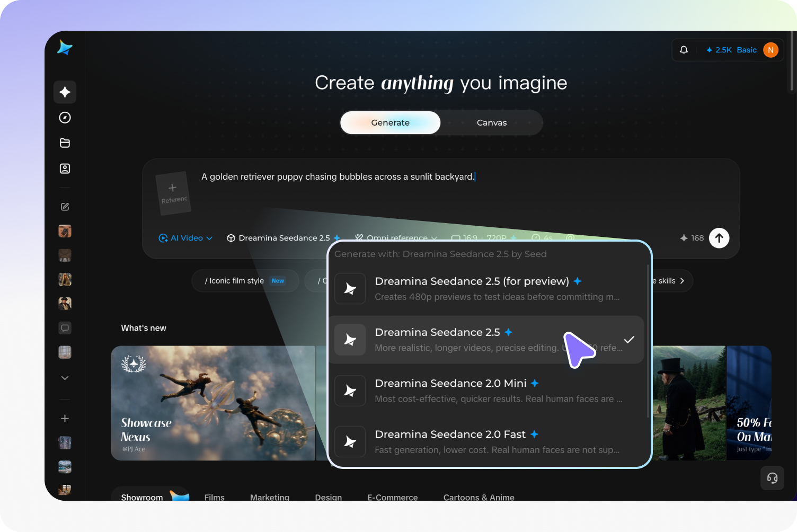Choose Dreamina Seedance 2.0 Fast model

(486, 441)
